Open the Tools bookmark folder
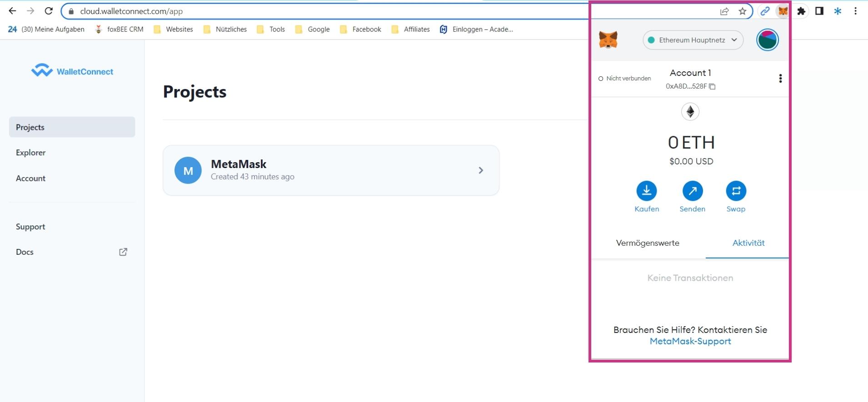Image resolution: width=868 pixels, height=402 pixels. [271, 29]
